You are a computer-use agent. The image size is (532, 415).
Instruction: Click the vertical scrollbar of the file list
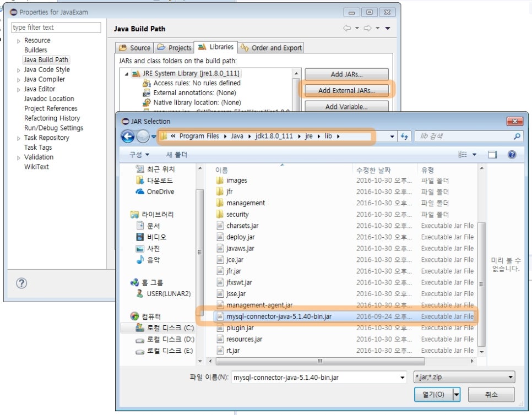click(481, 283)
